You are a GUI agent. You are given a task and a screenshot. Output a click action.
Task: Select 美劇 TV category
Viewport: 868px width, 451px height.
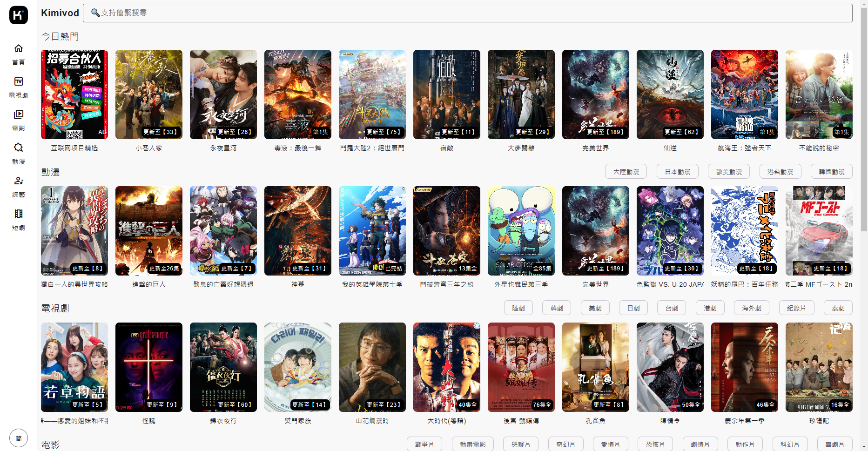coord(595,308)
